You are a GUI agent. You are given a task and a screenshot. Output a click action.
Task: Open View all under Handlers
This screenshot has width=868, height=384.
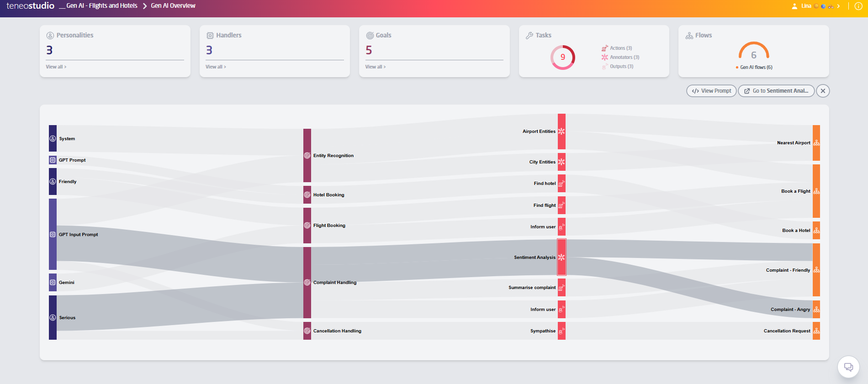pos(216,67)
